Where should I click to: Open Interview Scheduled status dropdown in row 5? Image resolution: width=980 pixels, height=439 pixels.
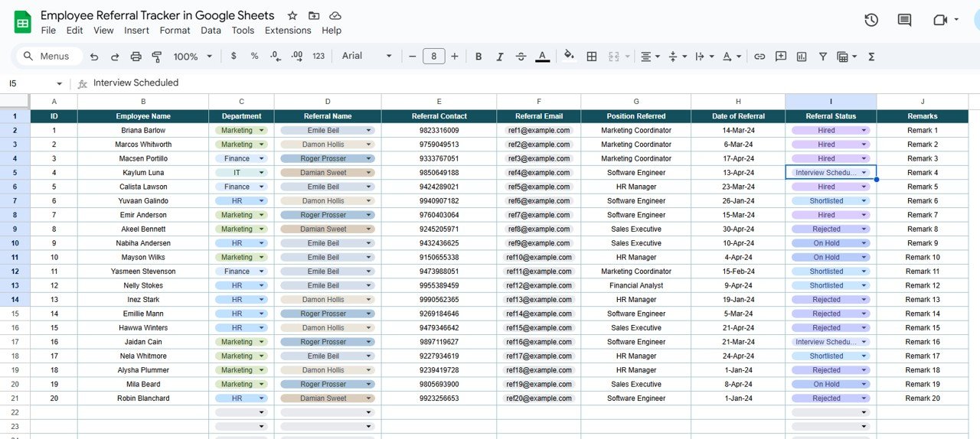pos(864,173)
